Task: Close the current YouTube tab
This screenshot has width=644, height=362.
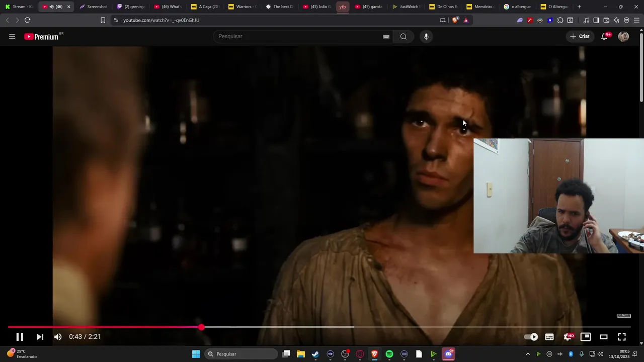Action: (x=68, y=7)
